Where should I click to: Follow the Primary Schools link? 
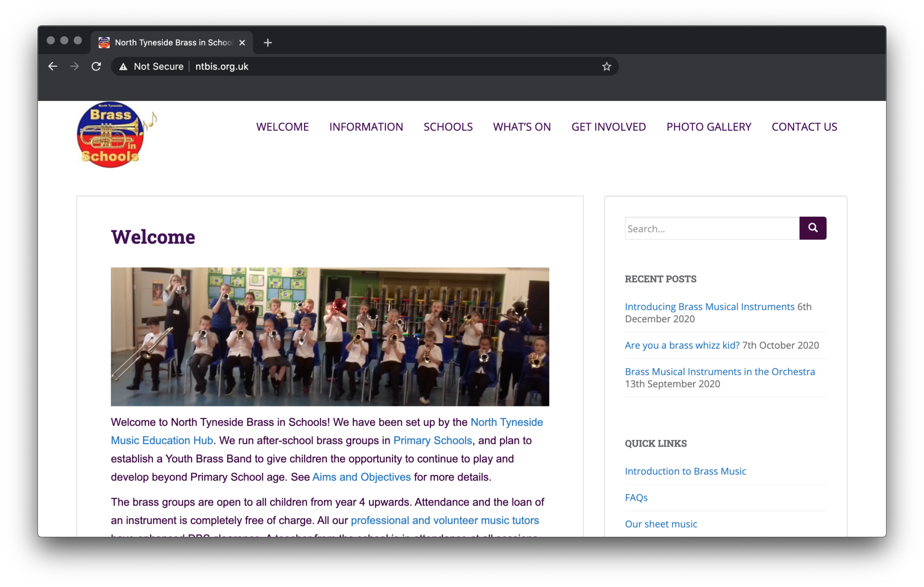[x=433, y=440]
